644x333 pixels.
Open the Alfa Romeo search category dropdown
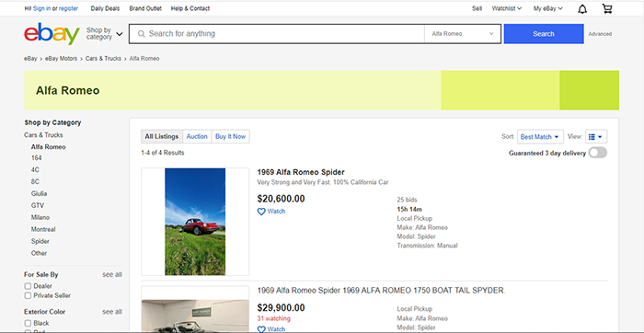click(x=463, y=34)
